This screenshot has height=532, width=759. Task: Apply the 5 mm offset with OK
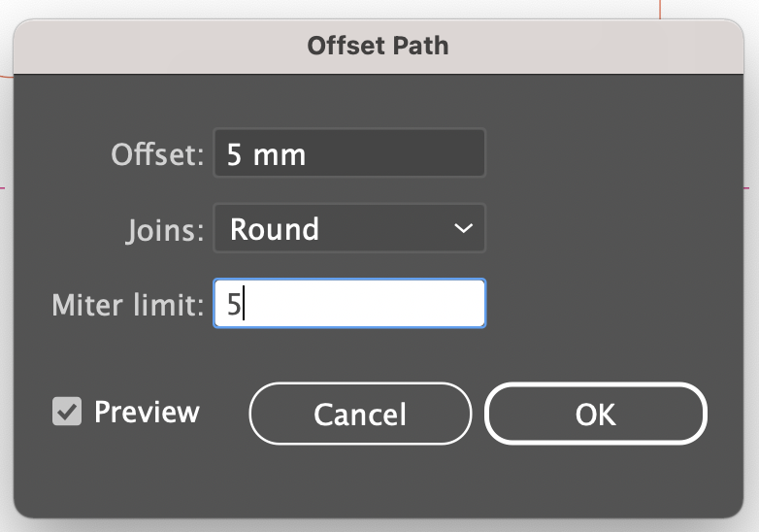coord(595,414)
